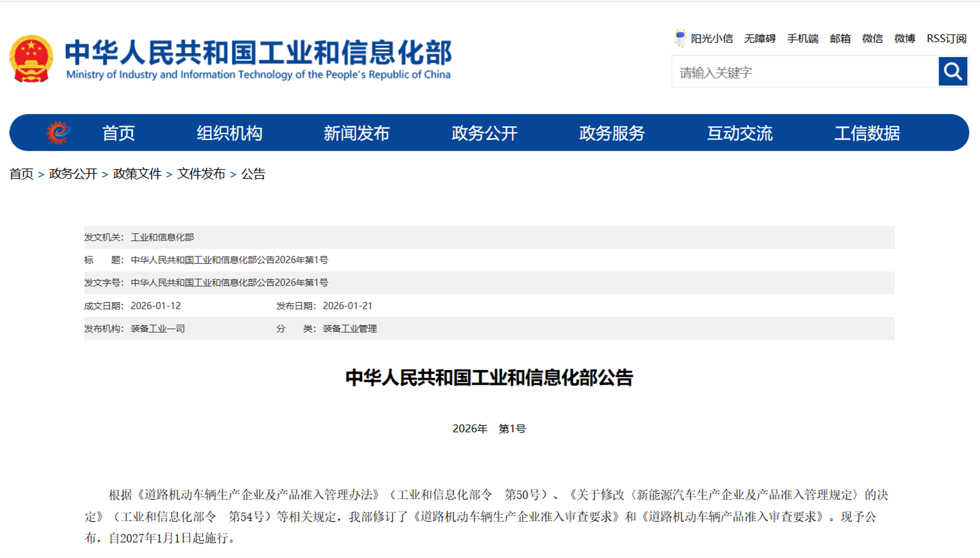This screenshot has width=980, height=558.
Task: Go to the 新闻发布 section
Action: pos(356,134)
